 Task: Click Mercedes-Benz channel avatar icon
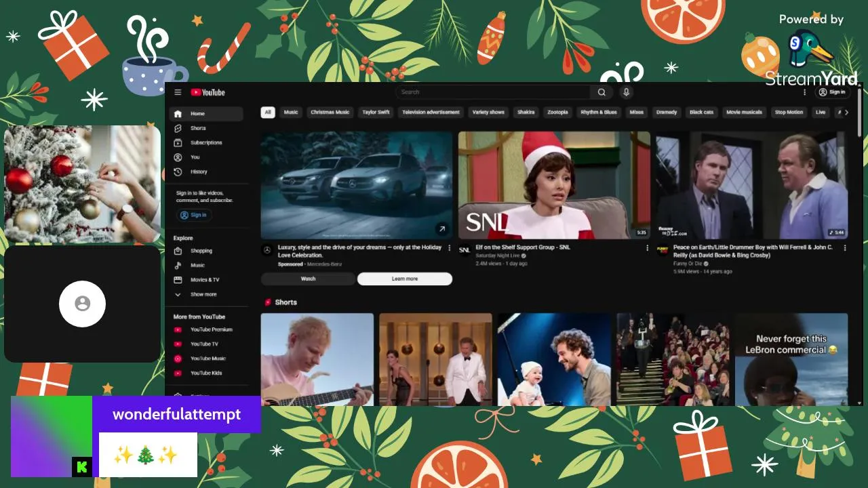pos(267,250)
